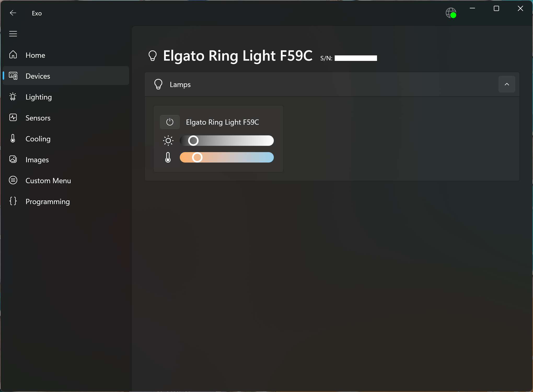Open Lighting section icon
The image size is (533, 392).
point(13,97)
